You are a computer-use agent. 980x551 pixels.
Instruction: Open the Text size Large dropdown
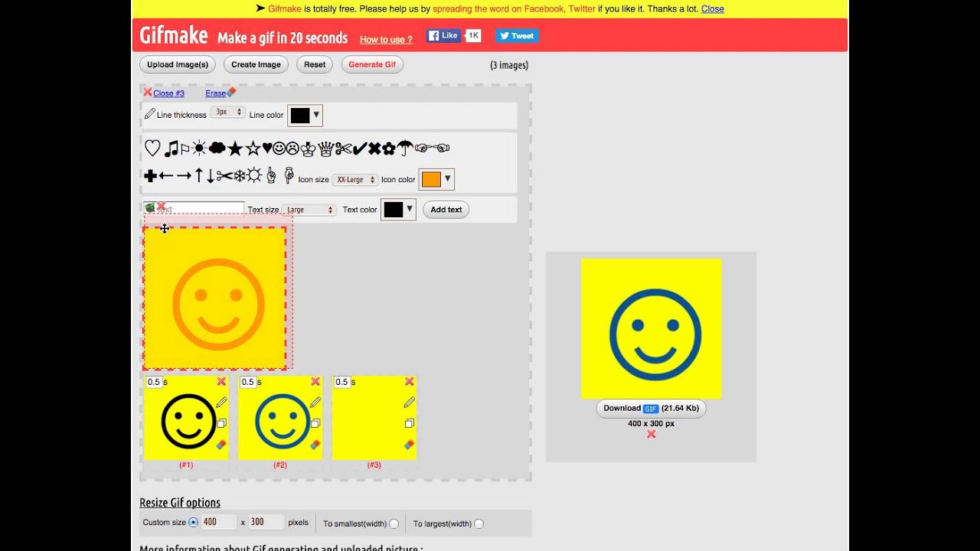pyautogui.click(x=308, y=209)
